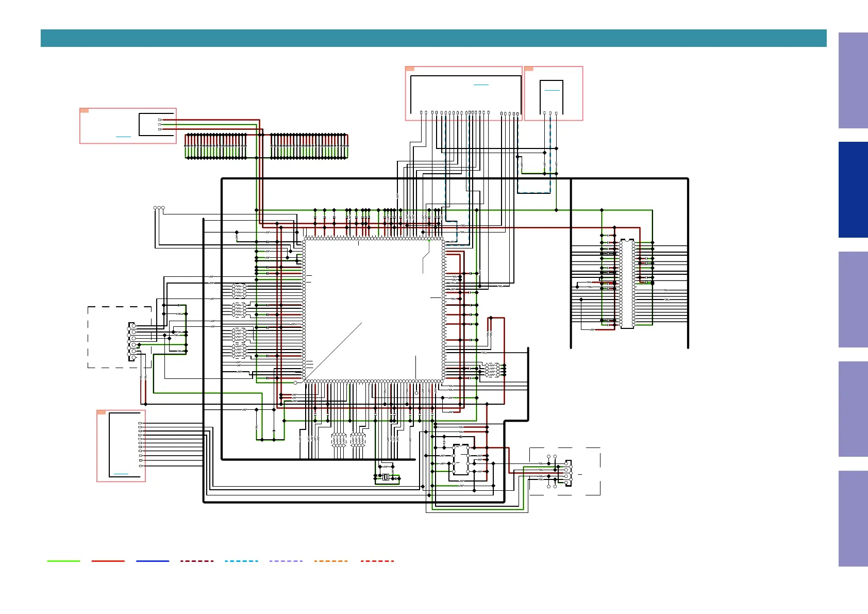Open the fourth purple side tab
Image resolution: width=868 pixels, height=614 pixels.
(853, 409)
